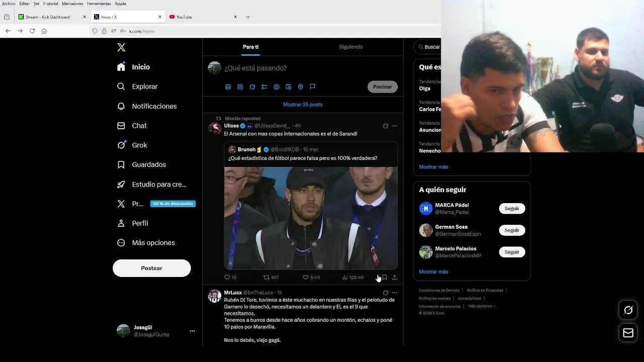Open Neymar image in quoted post
Viewport: 644px width, 362px height.
[311, 218]
